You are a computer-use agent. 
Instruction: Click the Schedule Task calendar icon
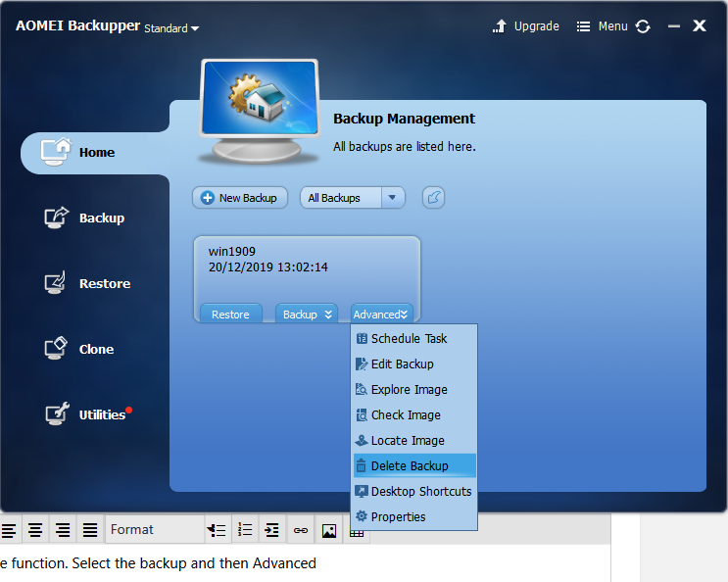[x=362, y=338]
